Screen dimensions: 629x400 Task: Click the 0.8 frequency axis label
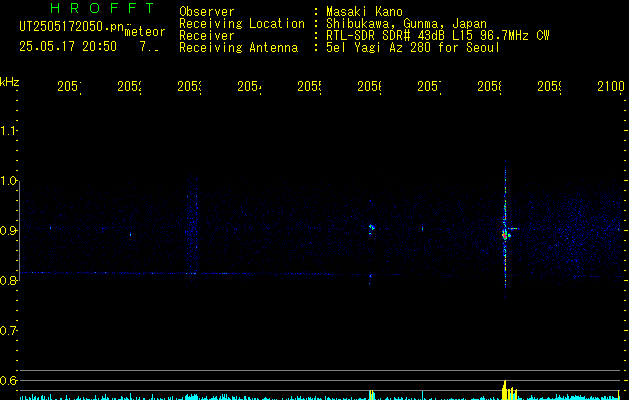[x=8, y=280]
